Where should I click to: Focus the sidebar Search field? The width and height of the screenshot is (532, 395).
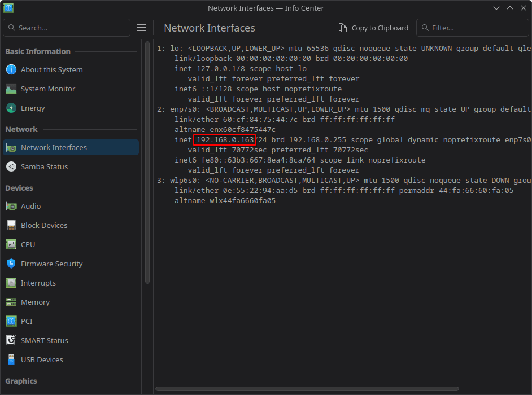(x=67, y=28)
